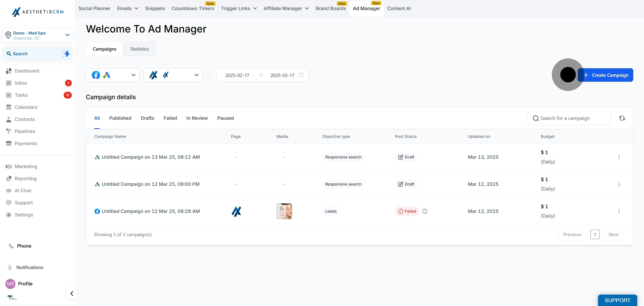Open the failed campaign media thumbnail
The width and height of the screenshot is (644, 306).
284,211
